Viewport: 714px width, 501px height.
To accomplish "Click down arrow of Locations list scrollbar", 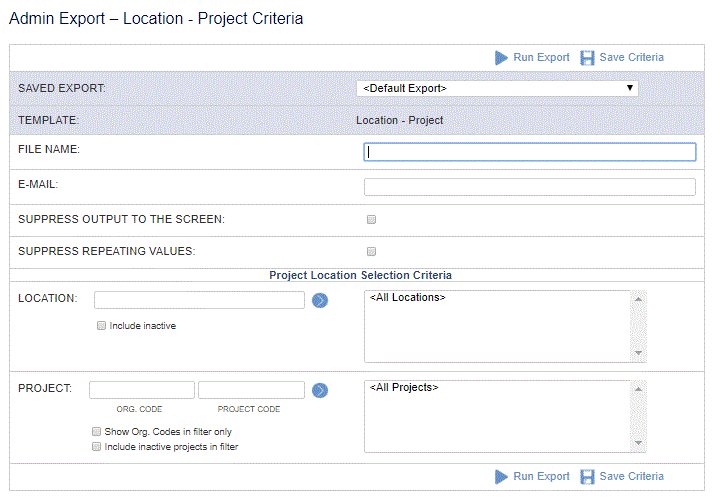I will pyautogui.click(x=638, y=353).
